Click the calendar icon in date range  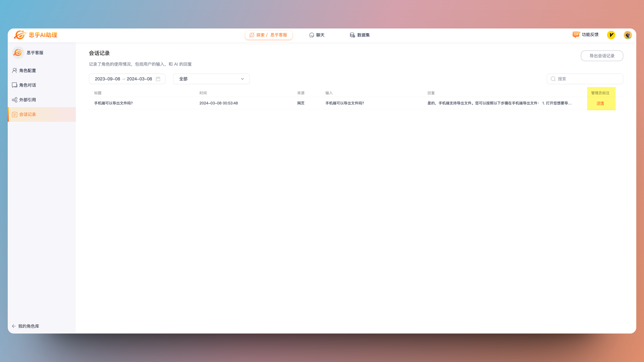[x=158, y=79]
